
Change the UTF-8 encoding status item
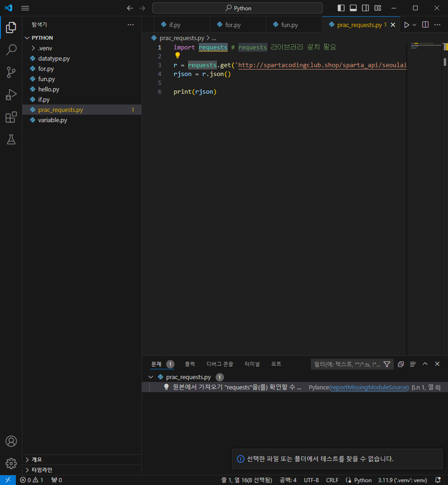click(311, 480)
